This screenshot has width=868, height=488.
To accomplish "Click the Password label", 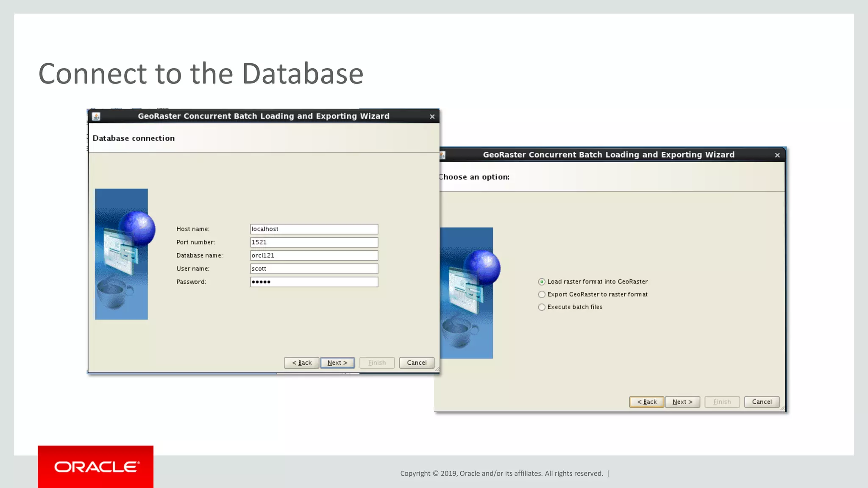I will [191, 282].
